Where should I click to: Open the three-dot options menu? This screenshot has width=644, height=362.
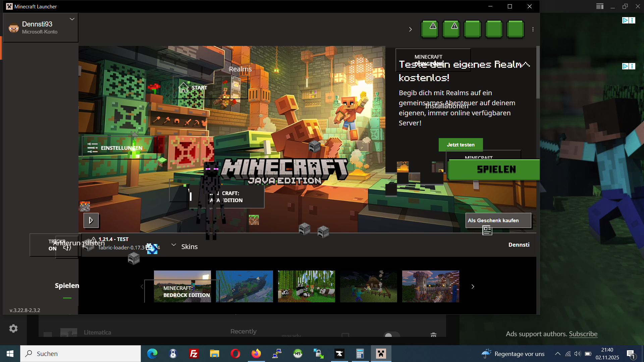tap(533, 29)
